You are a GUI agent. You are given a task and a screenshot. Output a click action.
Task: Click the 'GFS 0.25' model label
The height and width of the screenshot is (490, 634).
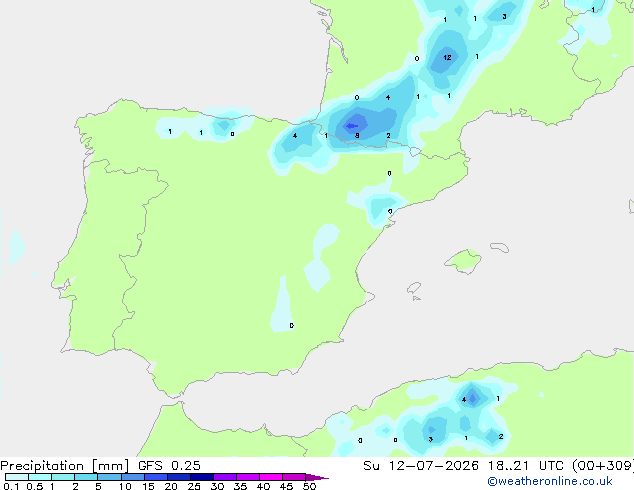(169, 466)
